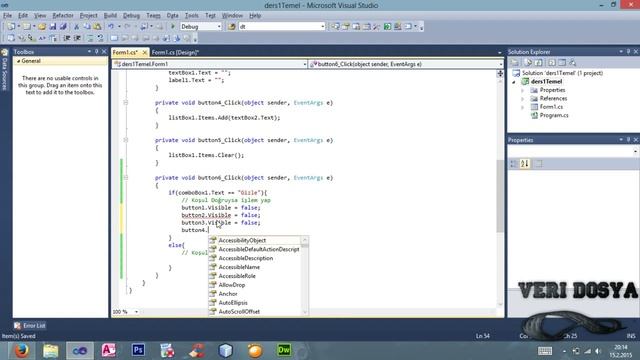Click Increase Indent icon in editor toolbar
Viewport: 640px width, 360px height.
pos(77,38)
